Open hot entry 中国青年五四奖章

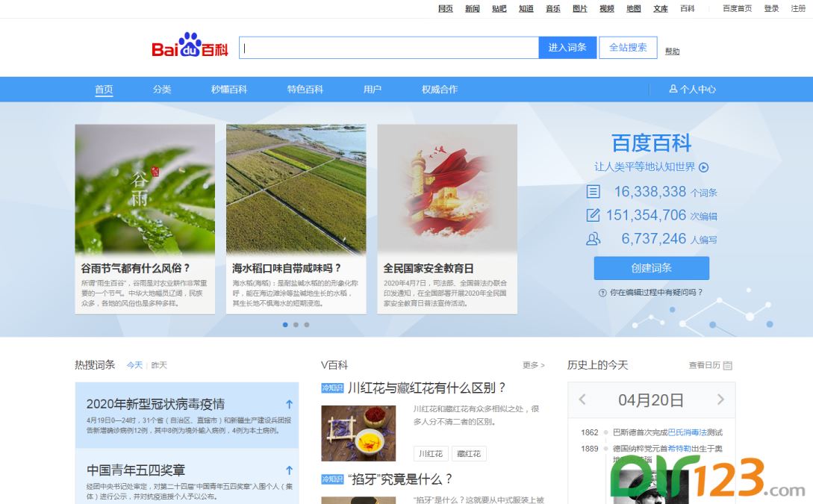[136, 470]
